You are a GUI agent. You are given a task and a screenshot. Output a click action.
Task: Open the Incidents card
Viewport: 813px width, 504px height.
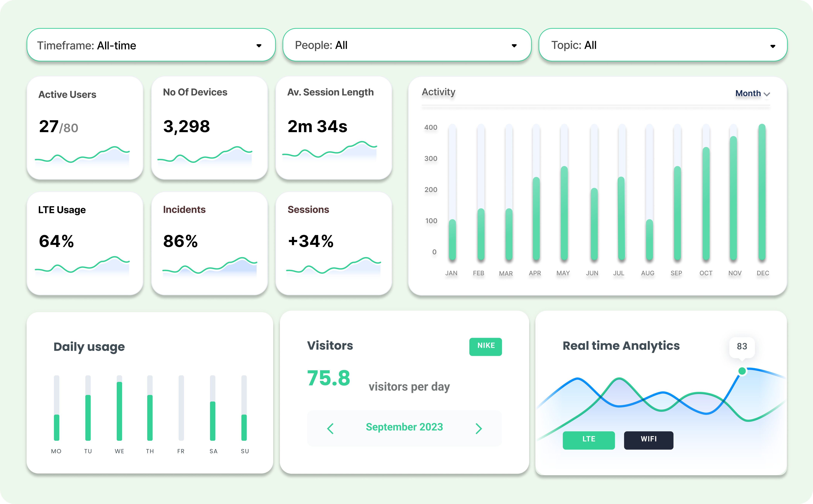pyautogui.click(x=209, y=243)
